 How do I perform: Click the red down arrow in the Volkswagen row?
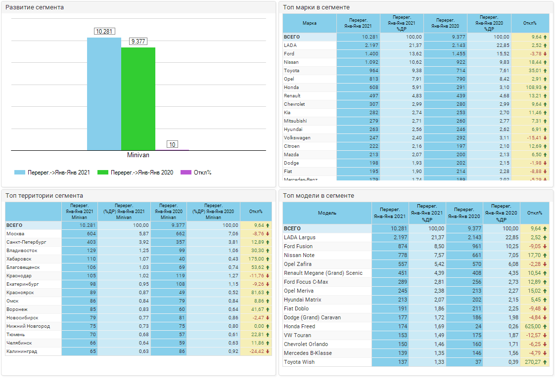[545, 138]
